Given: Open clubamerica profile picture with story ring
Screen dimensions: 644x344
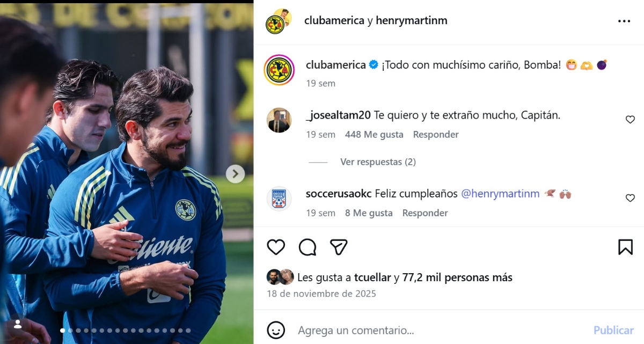Looking at the screenshot, I should point(279,70).
